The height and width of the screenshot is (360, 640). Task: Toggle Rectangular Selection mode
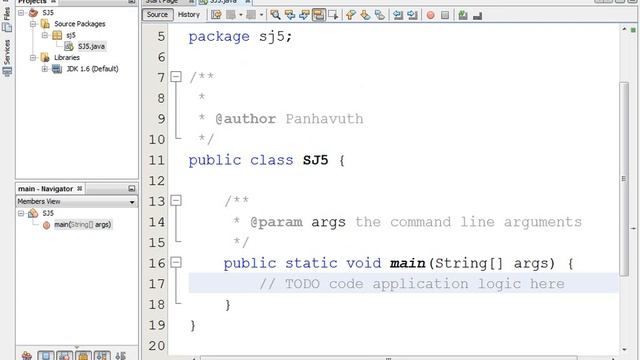(x=333, y=15)
